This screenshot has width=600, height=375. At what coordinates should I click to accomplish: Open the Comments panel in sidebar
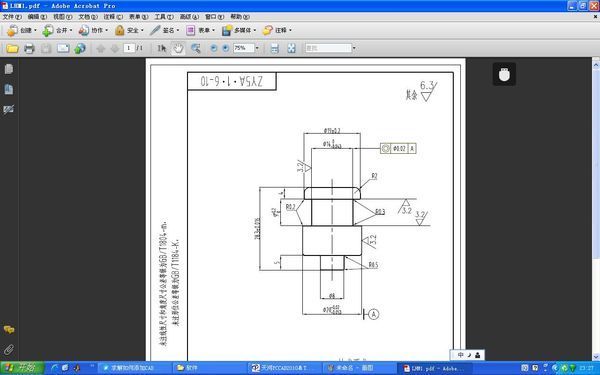(8, 329)
